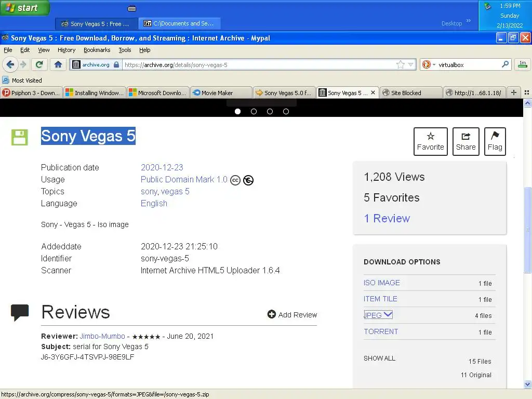Open the Help menu
This screenshot has width=532, height=399.
point(144,50)
